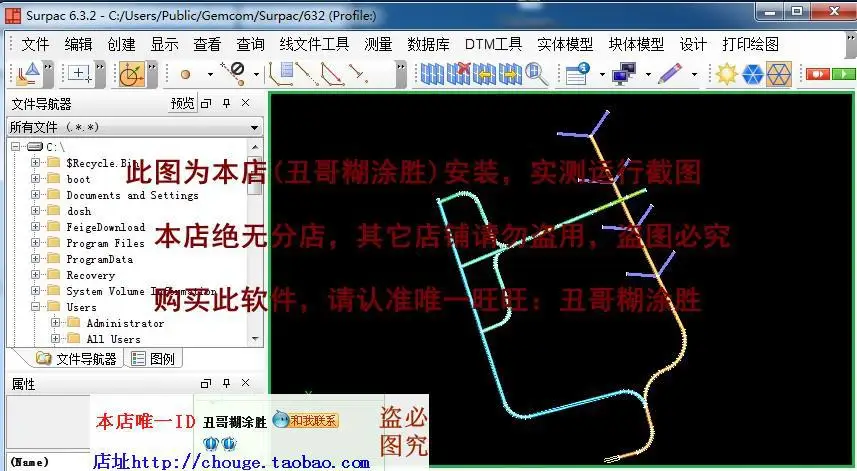The width and height of the screenshot is (857, 471).
Task: Click the define sections icon
Action: tap(432, 74)
